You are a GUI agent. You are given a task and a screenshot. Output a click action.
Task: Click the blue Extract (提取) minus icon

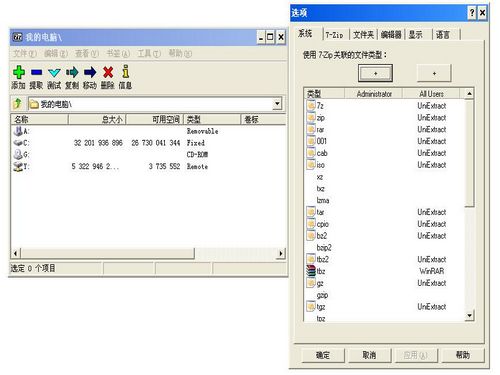[36, 72]
